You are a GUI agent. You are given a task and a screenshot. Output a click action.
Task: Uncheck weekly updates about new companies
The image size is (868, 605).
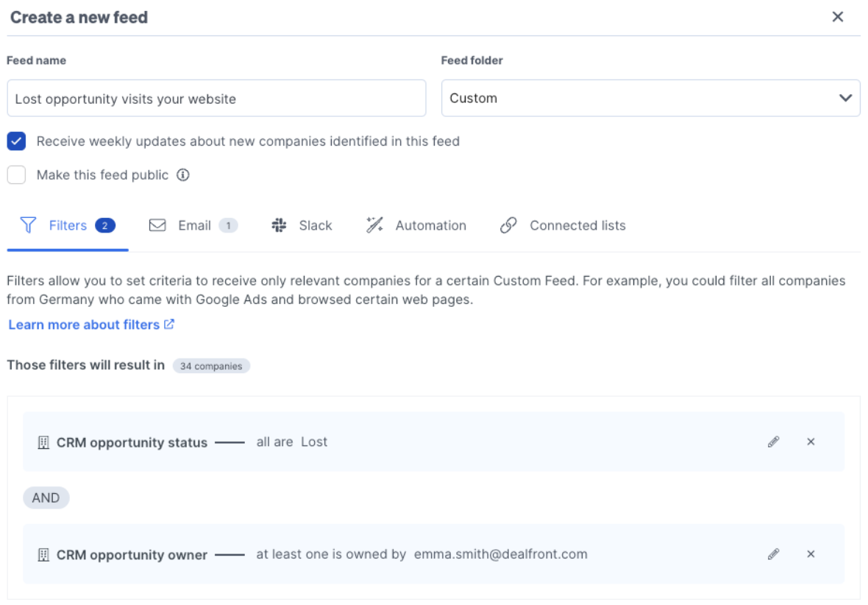point(16,141)
